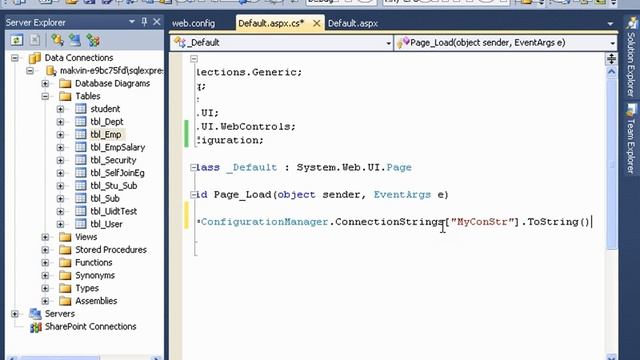Collapse the makvin sqlexpress connection node
640x360 pixels.
[30, 71]
